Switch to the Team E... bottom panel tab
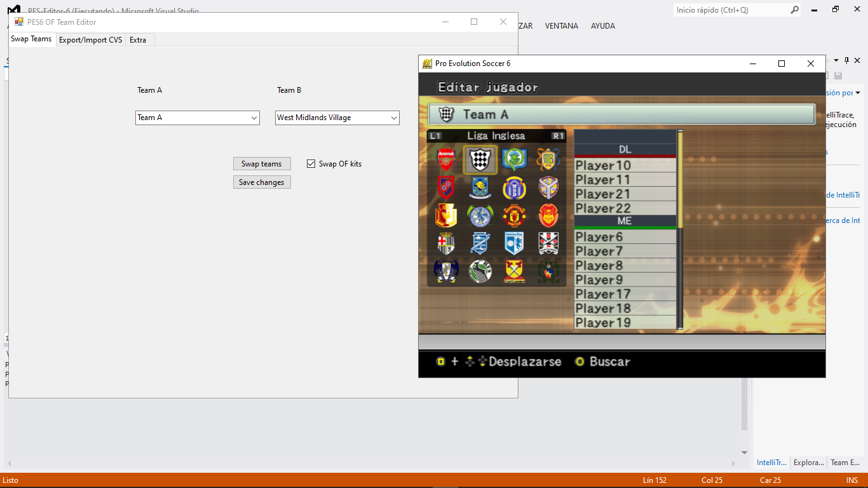868x488 pixels. point(845,463)
